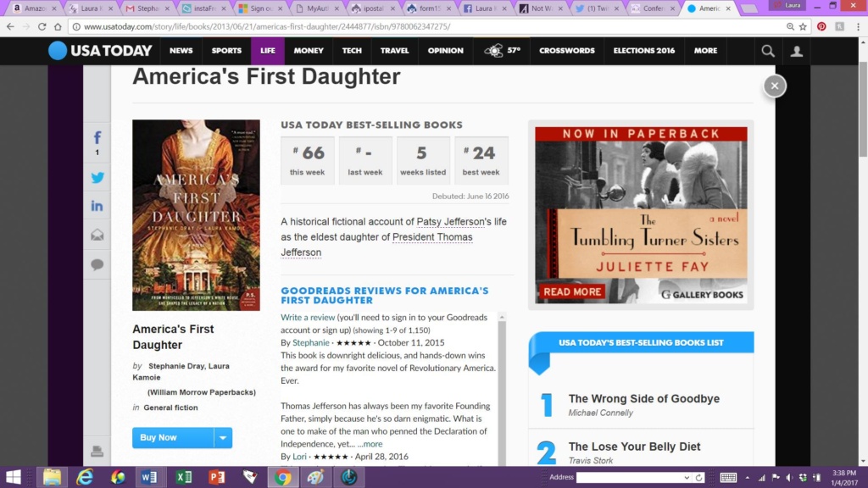Open the comments speech bubble

[x=97, y=264]
